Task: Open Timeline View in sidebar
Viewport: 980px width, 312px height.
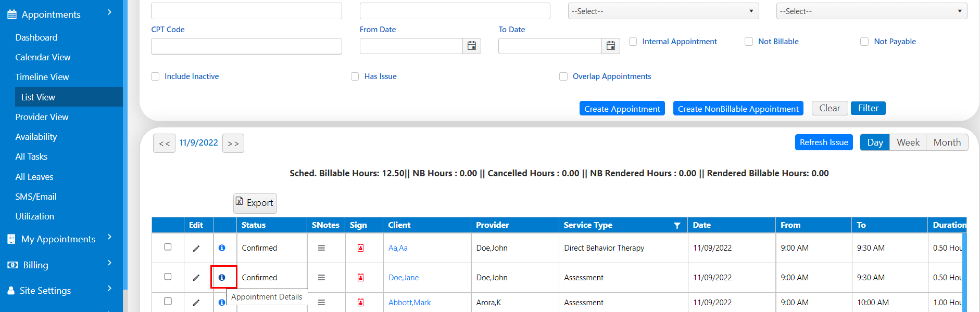Action: 42,77
